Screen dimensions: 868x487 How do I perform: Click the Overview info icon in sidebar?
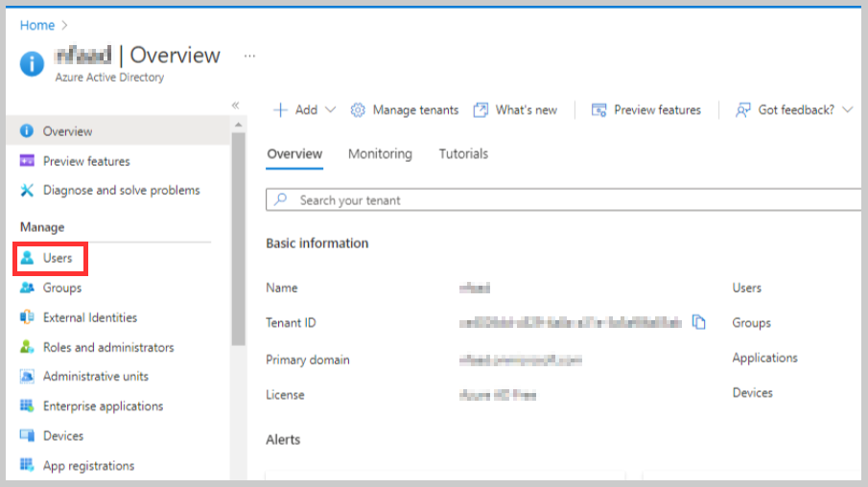(x=27, y=131)
